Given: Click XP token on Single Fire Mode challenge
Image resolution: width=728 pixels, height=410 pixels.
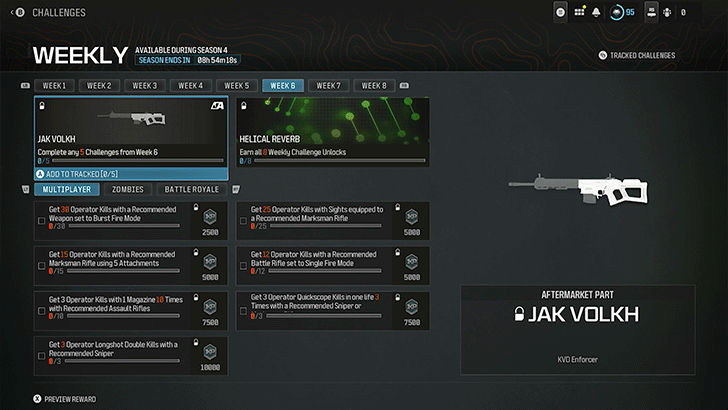Looking at the screenshot, I should click(411, 262).
